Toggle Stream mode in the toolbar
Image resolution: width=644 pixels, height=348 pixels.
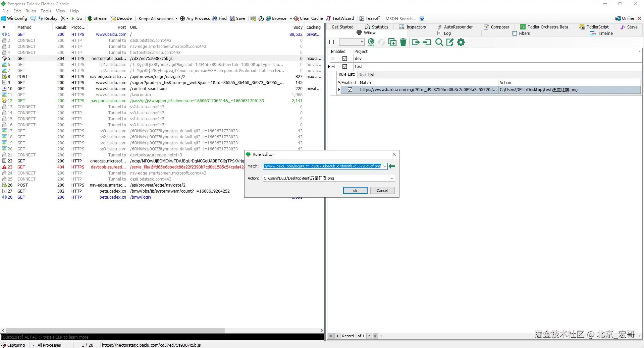97,18
